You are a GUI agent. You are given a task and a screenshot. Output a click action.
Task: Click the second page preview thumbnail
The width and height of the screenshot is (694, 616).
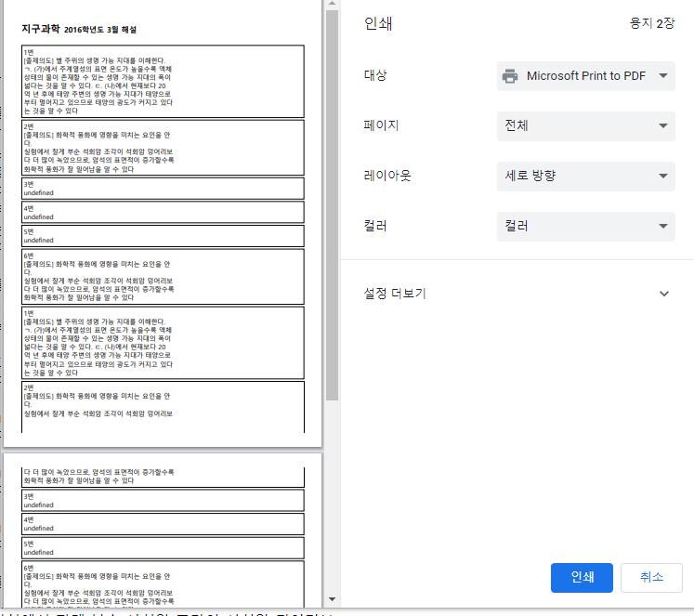[x=163, y=531]
